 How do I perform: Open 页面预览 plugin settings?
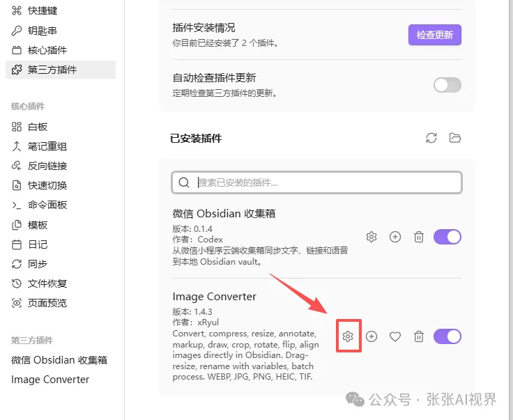pos(61,303)
